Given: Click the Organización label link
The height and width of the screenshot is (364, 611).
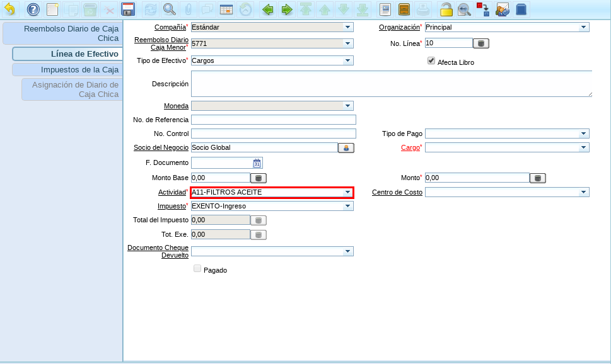Looking at the screenshot, I should [399, 27].
